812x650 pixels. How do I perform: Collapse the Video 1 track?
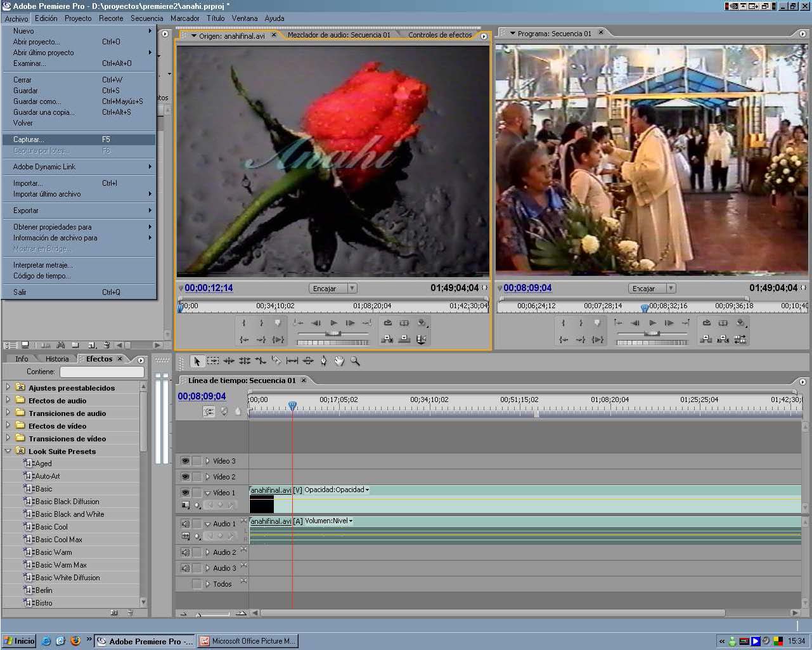pos(207,493)
